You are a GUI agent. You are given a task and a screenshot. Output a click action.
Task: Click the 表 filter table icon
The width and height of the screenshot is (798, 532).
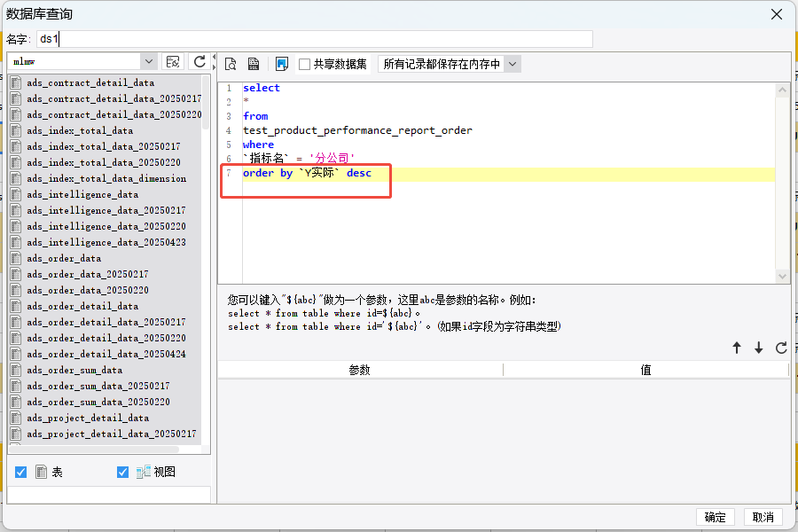[41, 472]
